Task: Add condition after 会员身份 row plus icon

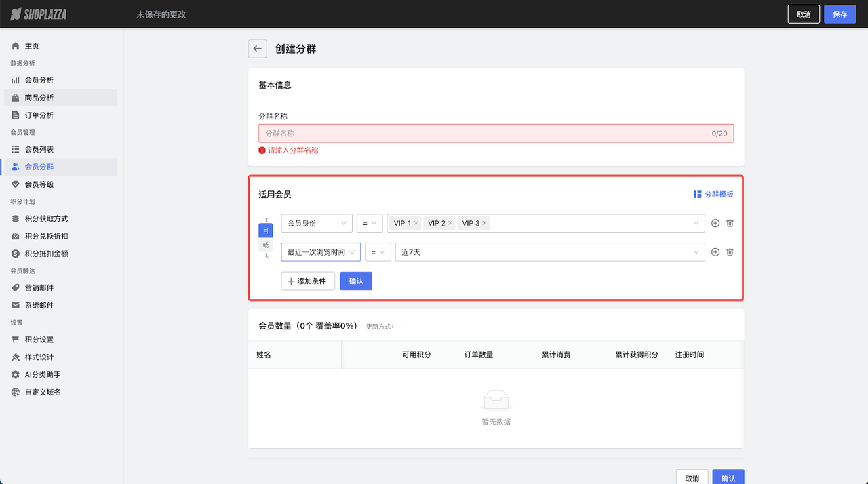Action: (715, 223)
